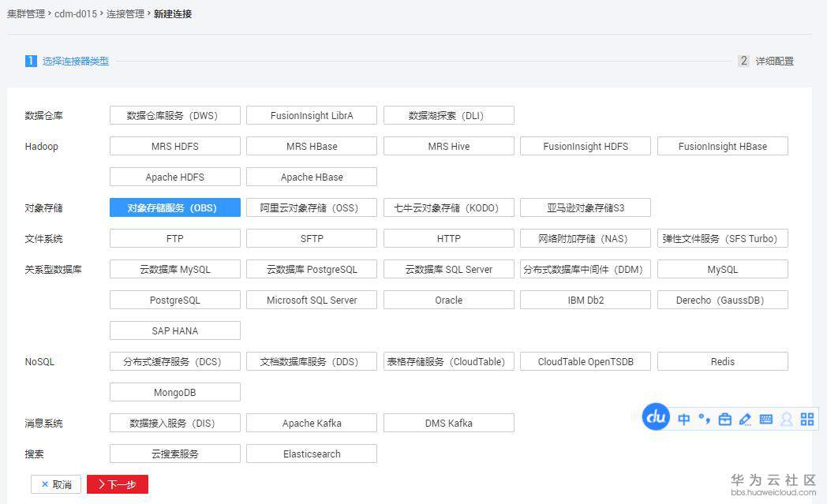The image size is (827, 504).
Task: Select 分布式数据库中间件 (DDM) connector
Action: [x=586, y=270]
